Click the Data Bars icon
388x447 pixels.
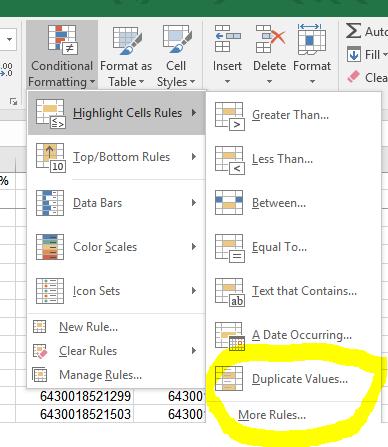pos(50,203)
